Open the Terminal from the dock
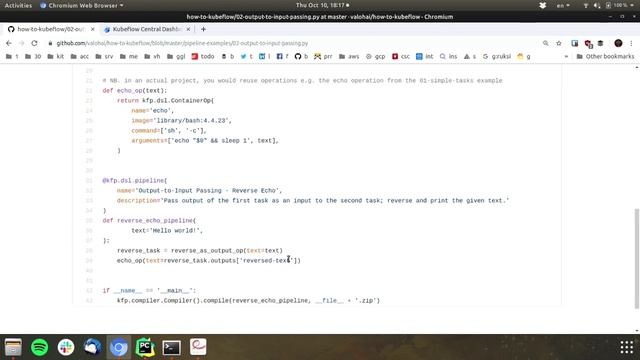Screen dimensions: 640x360 click(x=171, y=347)
